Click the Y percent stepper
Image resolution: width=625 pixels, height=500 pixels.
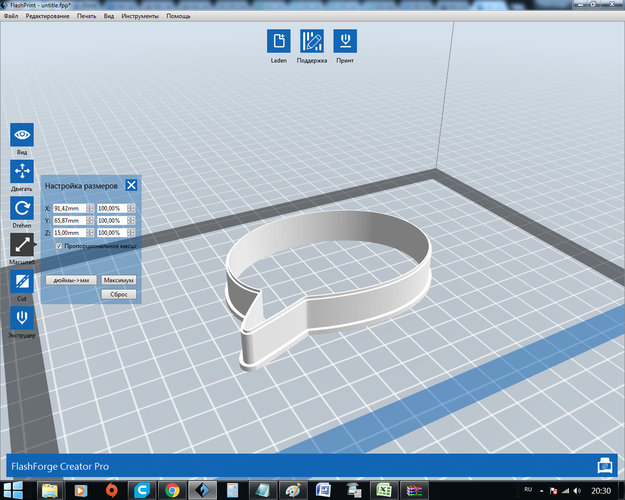click(x=131, y=220)
